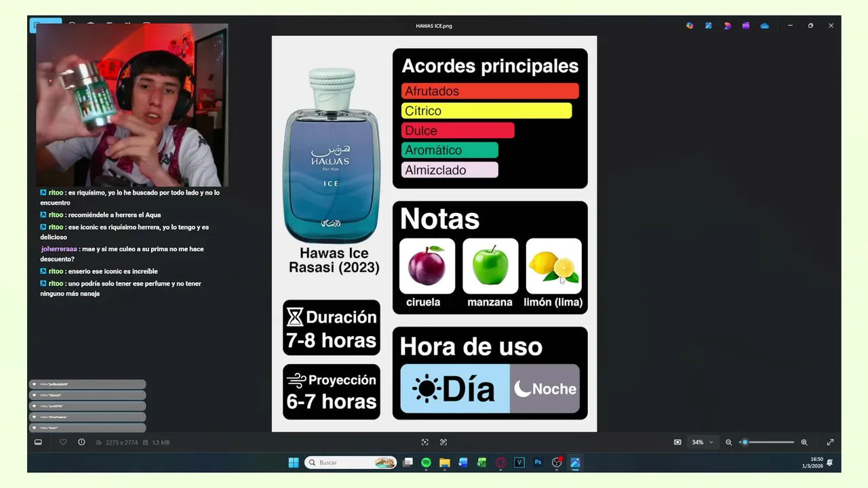The width and height of the screenshot is (868, 488).
Task: Restore down the Photos window
Action: pos(810,26)
